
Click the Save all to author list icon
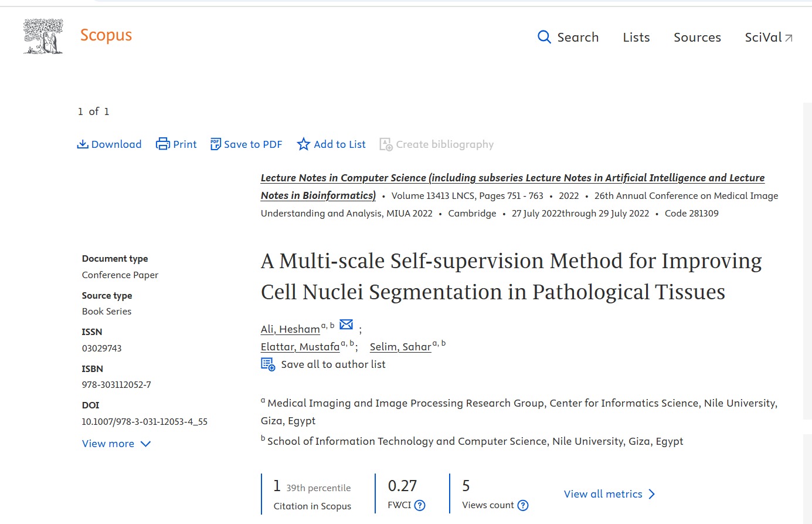(x=268, y=364)
